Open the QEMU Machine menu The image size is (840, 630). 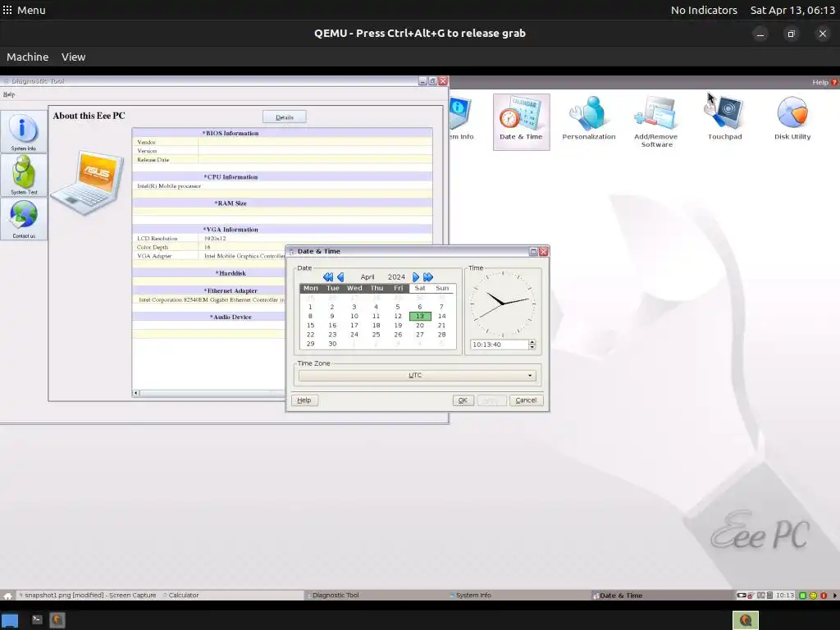pos(27,57)
